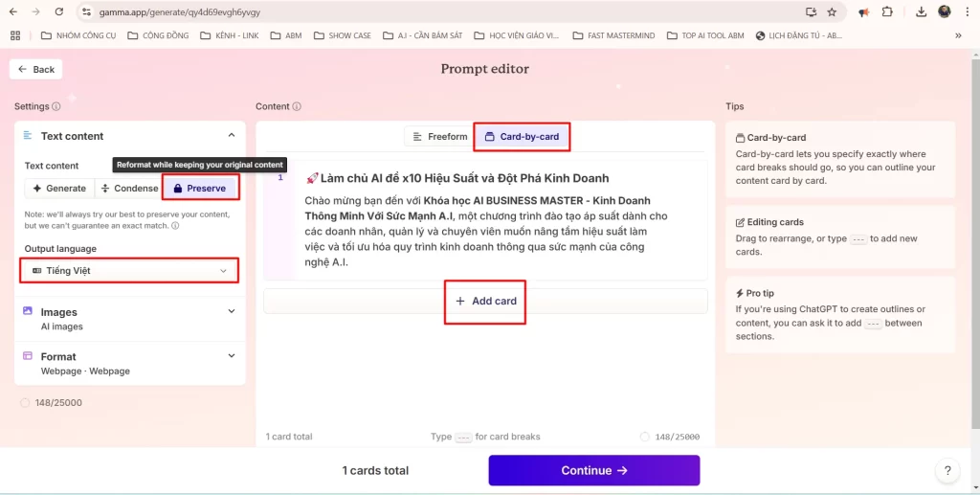Open browser extensions puzzle icon
This screenshot has width=980, height=495.
887,12
